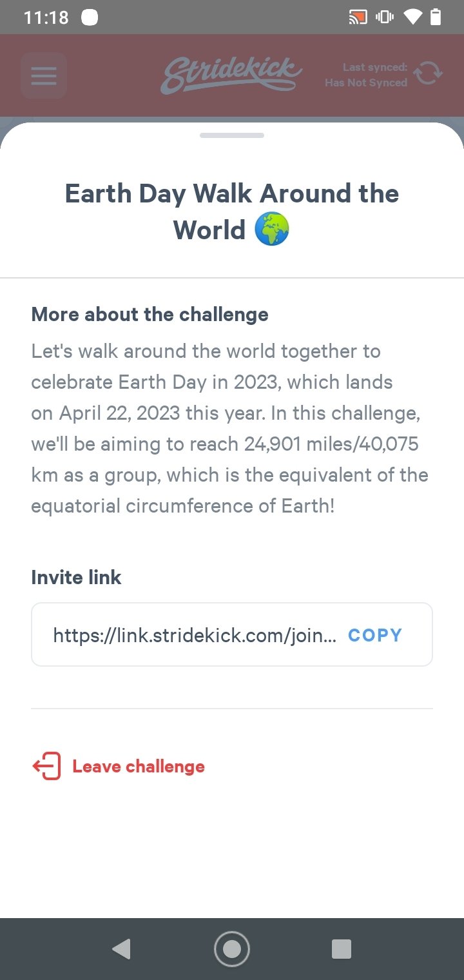Tap the Earth Day challenge title
The image size is (464, 980).
(232, 211)
